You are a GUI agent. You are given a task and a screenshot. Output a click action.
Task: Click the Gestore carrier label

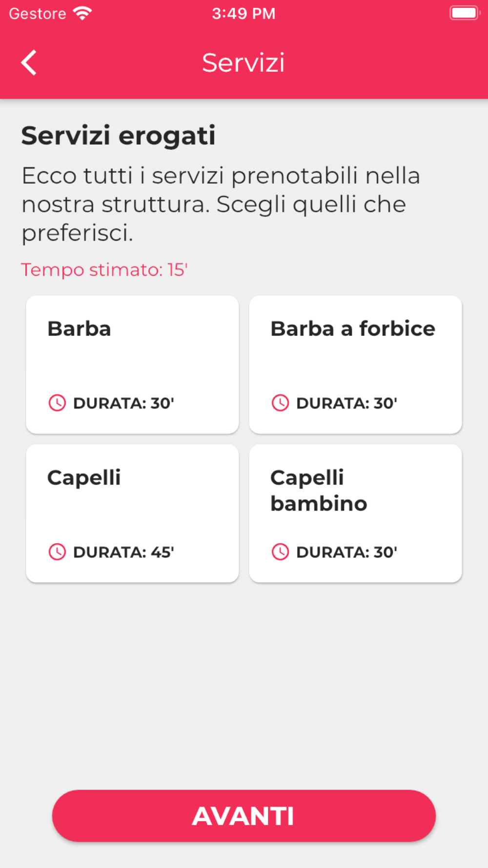(38, 13)
